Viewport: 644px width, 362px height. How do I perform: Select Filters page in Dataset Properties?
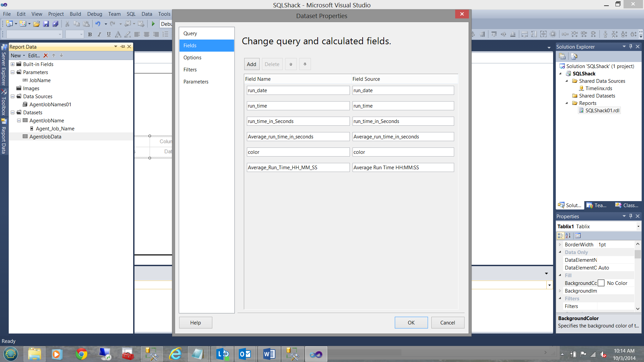(x=190, y=70)
